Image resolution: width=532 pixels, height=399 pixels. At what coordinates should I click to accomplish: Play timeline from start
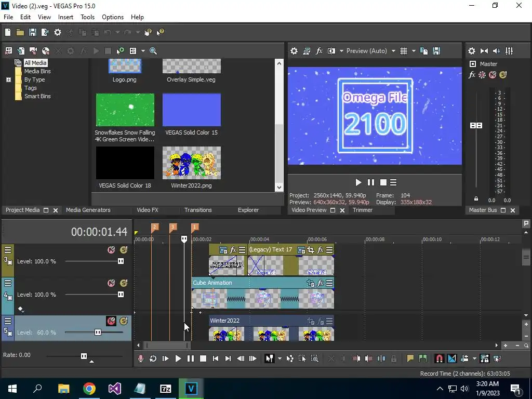pos(165,358)
